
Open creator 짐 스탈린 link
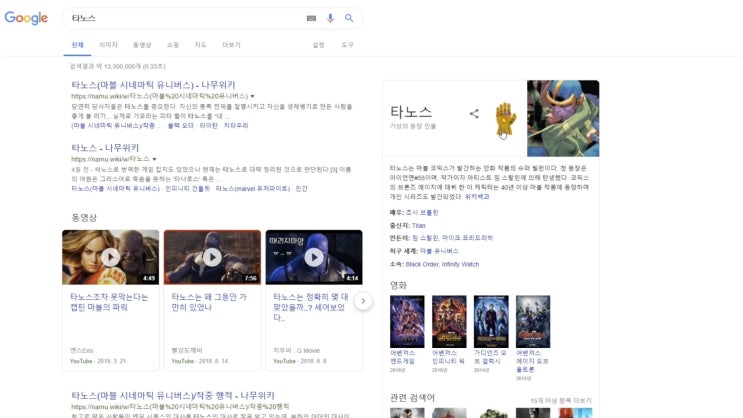(425, 238)
